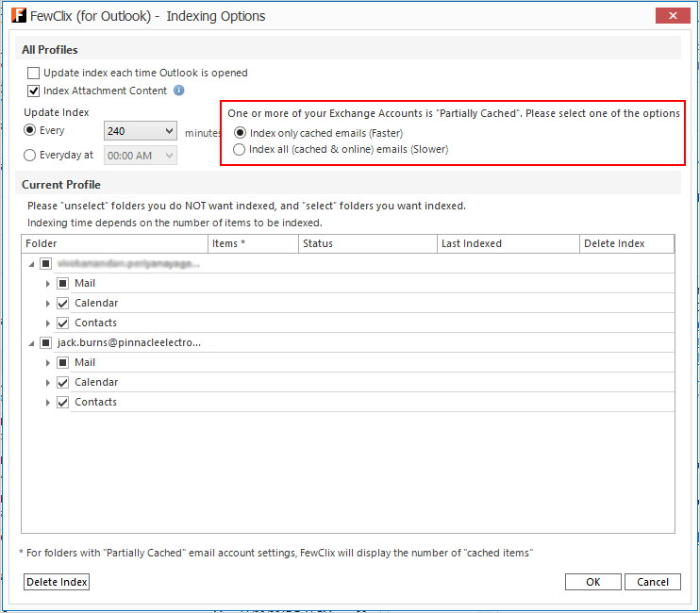Toggle Mail checkbox under the first account
This screenshot has width=700, height=613.
tap(62, 283)
